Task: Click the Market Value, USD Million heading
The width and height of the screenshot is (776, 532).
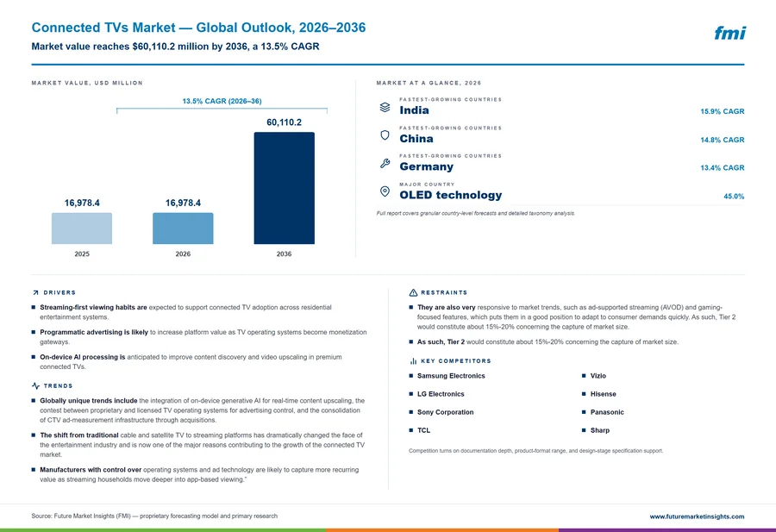Action: point(87,83)
